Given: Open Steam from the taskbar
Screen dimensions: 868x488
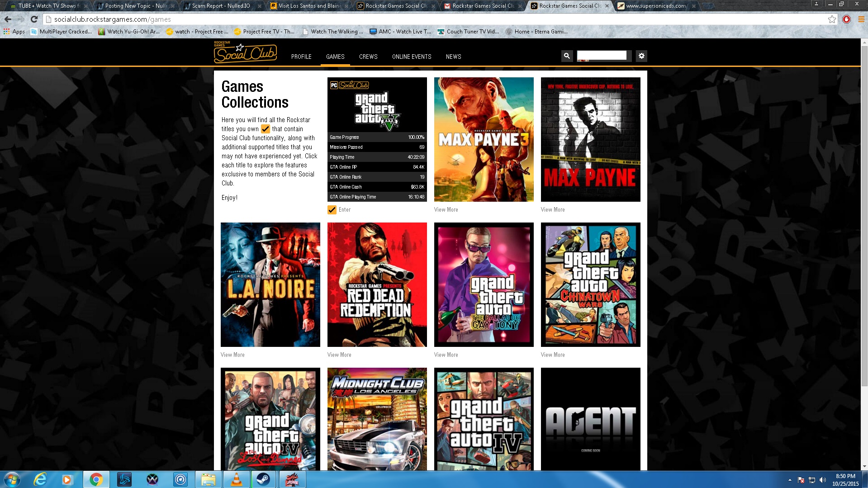Looking at the screenshot, I should (263, 479).
